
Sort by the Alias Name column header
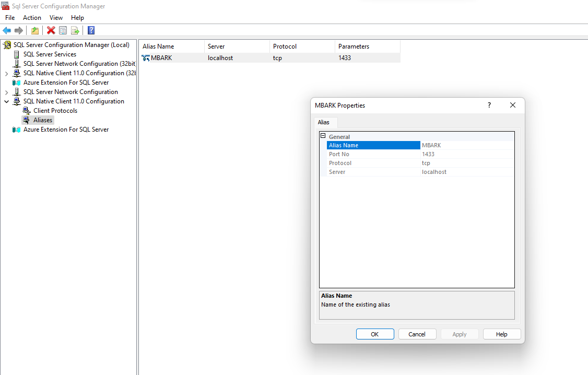(172, 46)
